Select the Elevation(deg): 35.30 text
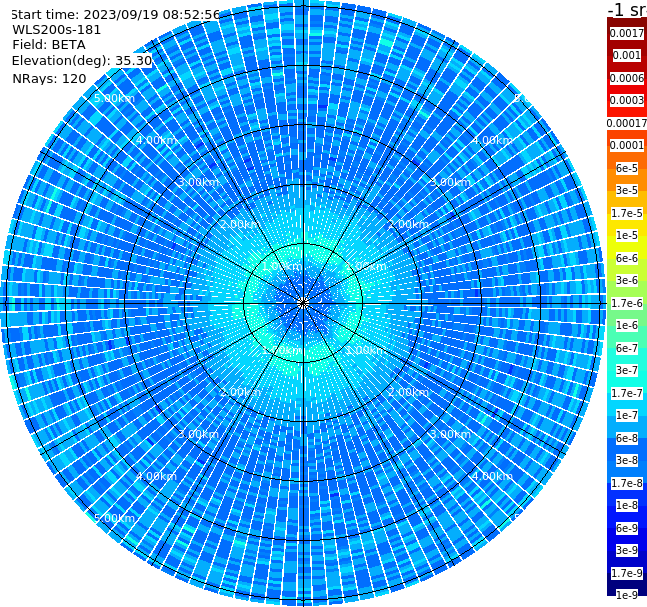Viewport: 647px width, 607px height. tap(82, 61)
